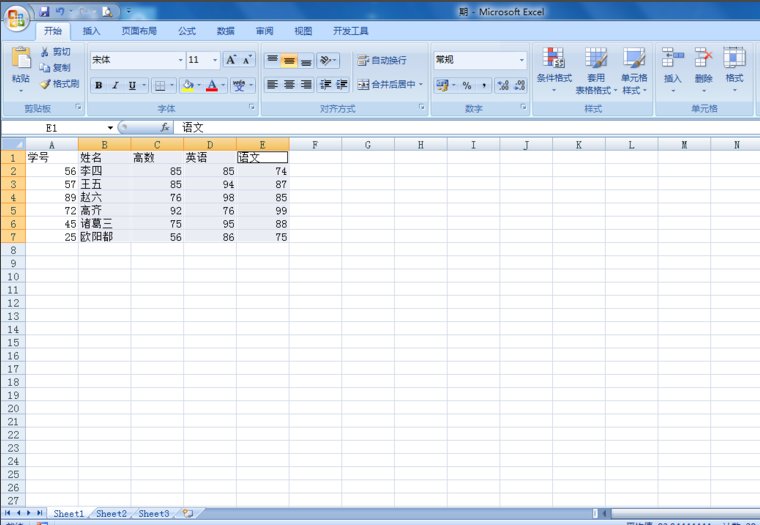760x525 pixels.
Task: Switch to the 审阅 (Review) tab
Action: (264, 31)
